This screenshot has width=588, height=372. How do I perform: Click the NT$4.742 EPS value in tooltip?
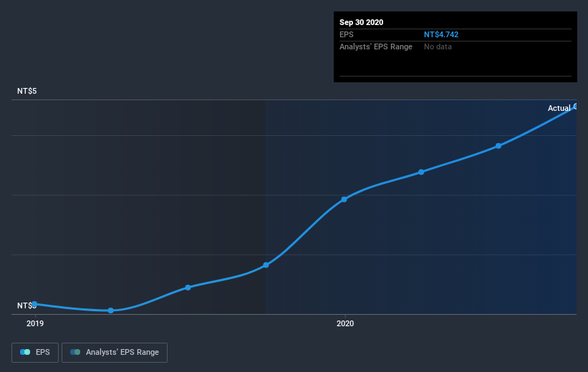[441, 34]
